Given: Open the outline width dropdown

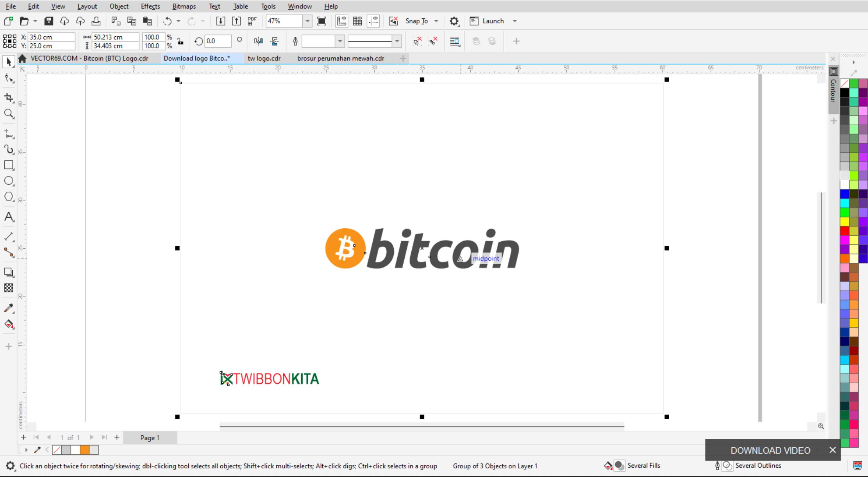Looking at the screenshot, I should (340, 41).
